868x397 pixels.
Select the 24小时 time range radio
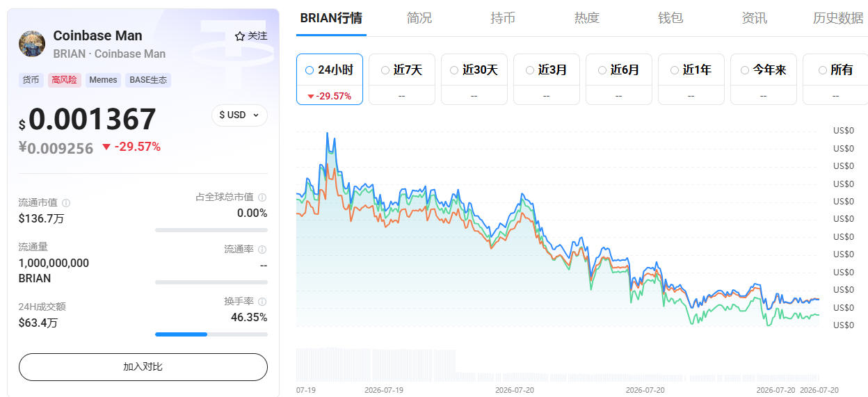click(310, 70)
